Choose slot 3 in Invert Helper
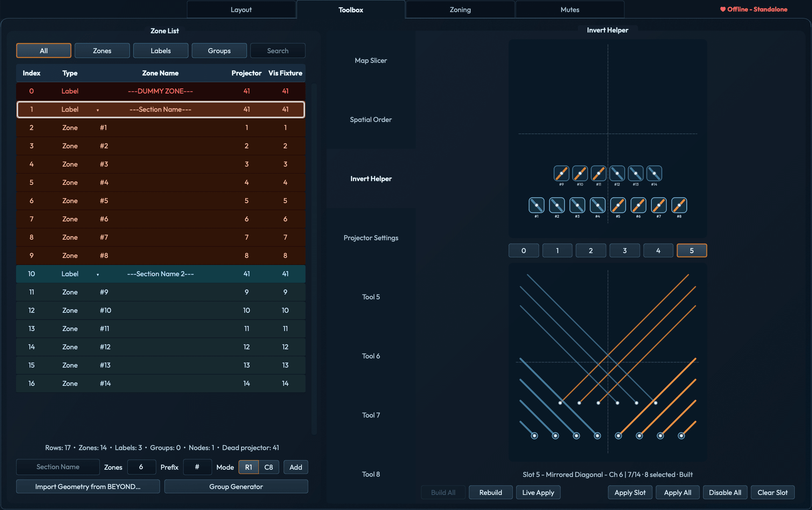Screen dimensions: 812x510 625,251
